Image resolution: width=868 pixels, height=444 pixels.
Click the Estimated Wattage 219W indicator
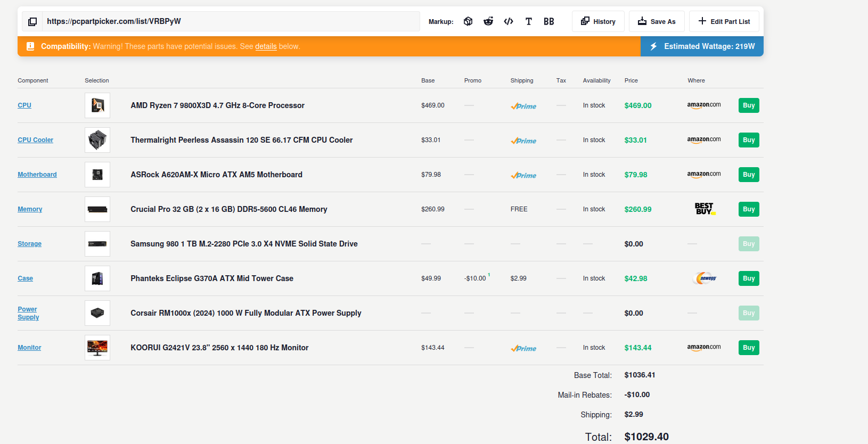coord(702,46)
